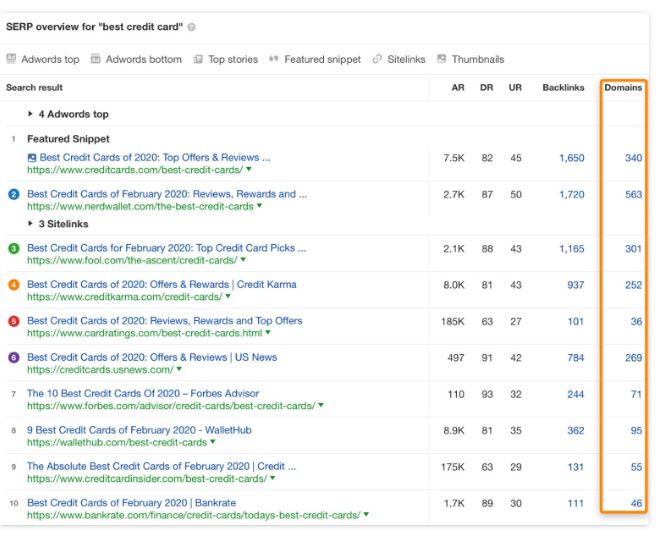Click the green position 3 badge
Image resolution: width=658 pixels, height=539 pixels.
pos(14,249)
